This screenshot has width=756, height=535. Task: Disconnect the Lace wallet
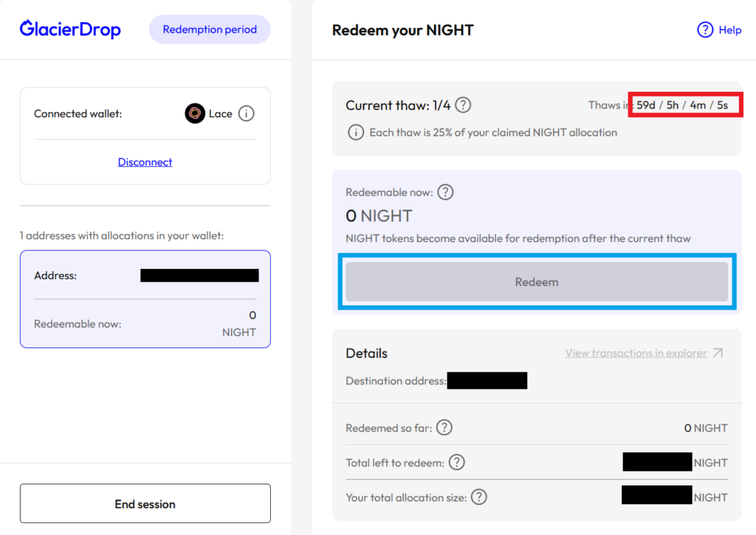145,162
